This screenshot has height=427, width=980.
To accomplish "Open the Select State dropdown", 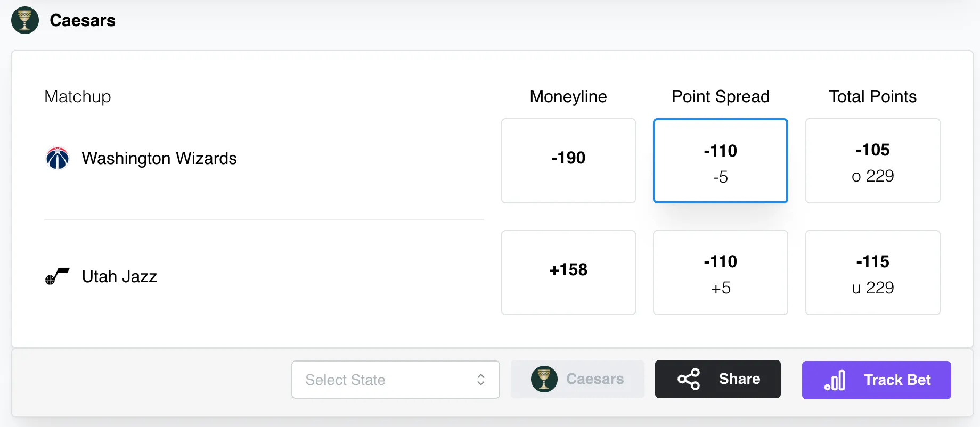I will (395, 380).
